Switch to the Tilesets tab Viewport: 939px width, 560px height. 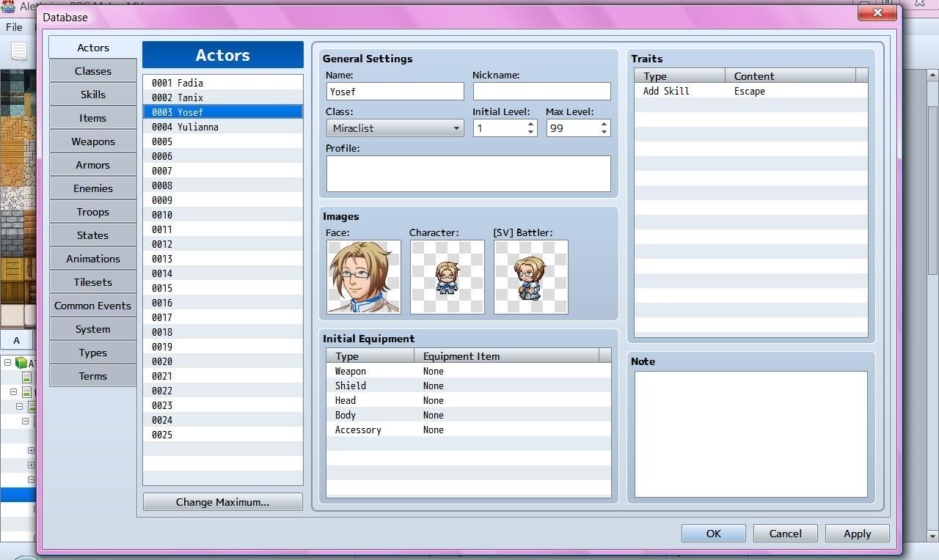pyautogui.click(x=93, y=282)
